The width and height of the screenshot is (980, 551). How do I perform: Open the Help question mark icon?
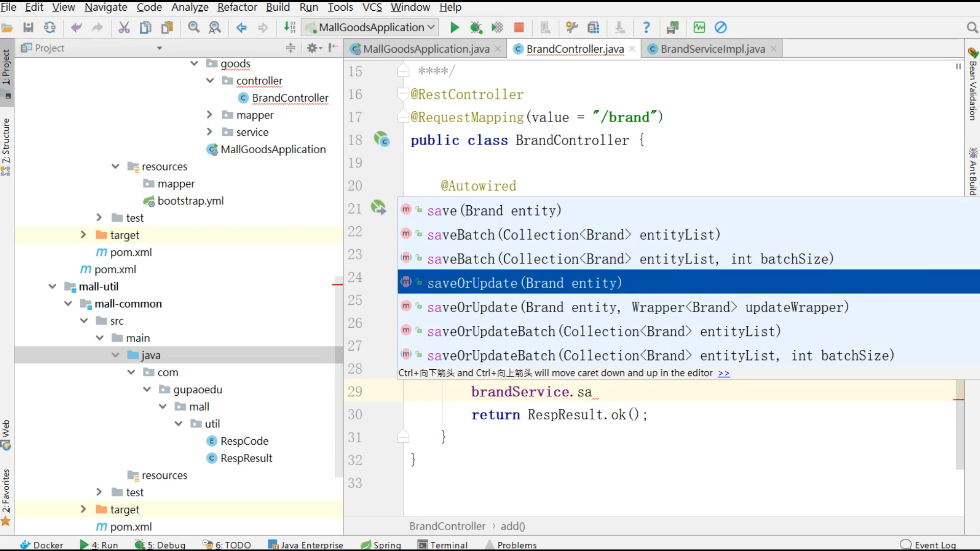point(646,28)
